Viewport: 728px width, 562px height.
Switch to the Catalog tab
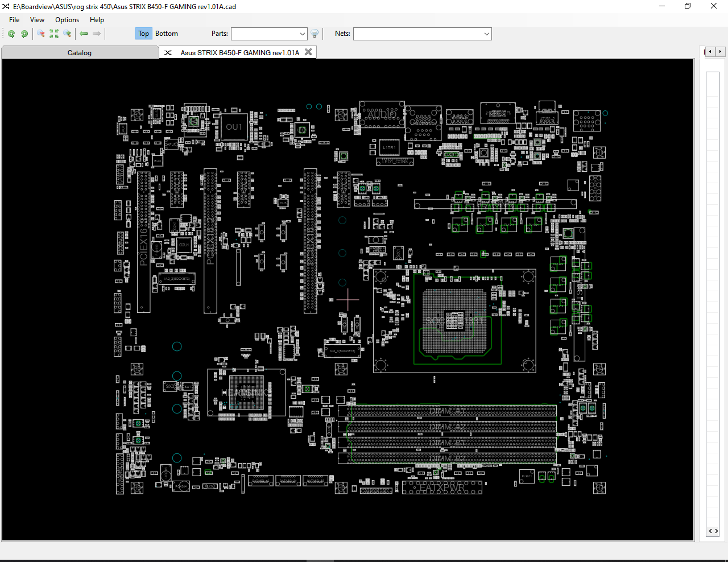tap(80, 52)
